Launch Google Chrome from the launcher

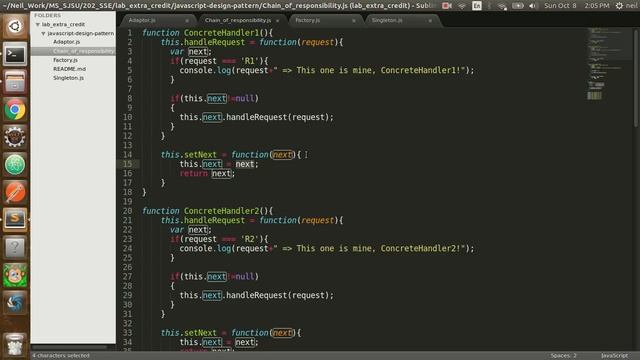pyautogui.click(x=15, y=109)
